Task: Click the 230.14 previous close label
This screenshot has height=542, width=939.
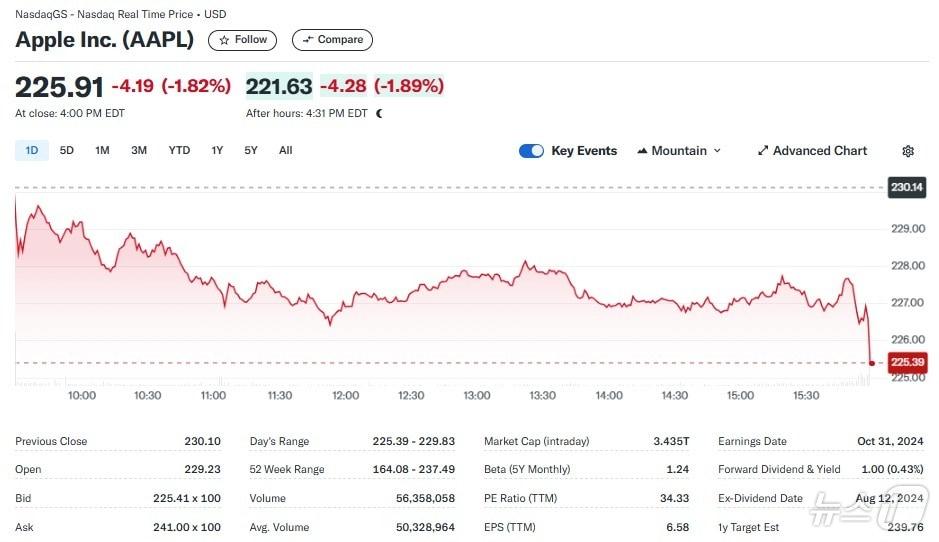Action: [906, 187]
